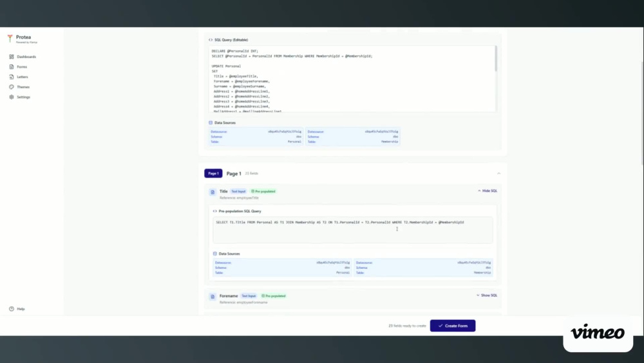The height and width of the screenshot is (363, 644).
Task: Show SQL for the Forename field
Action: (x=487, y=295)
